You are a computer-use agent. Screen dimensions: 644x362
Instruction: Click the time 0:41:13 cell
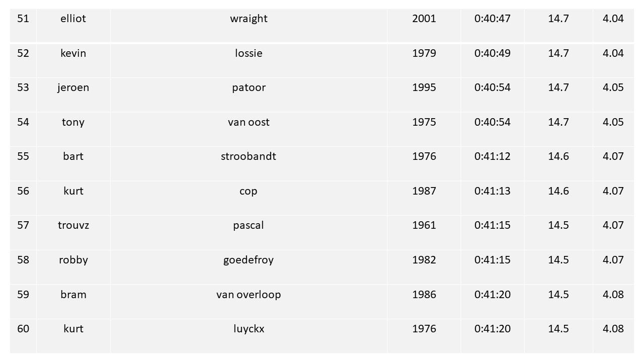(492, 191)
